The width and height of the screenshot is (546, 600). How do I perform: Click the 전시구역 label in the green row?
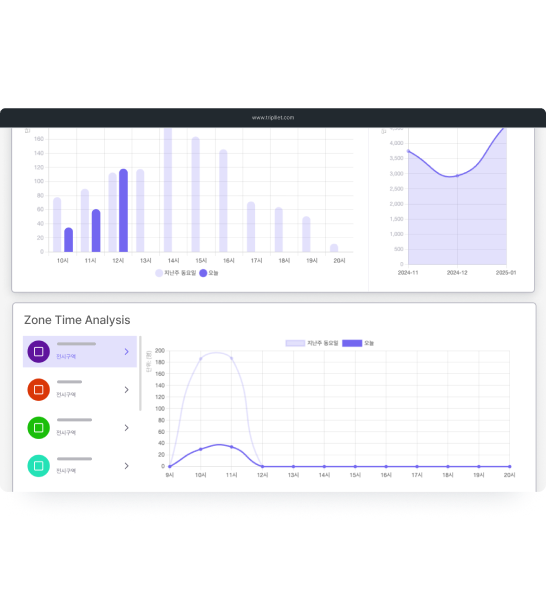pos(66,433)
